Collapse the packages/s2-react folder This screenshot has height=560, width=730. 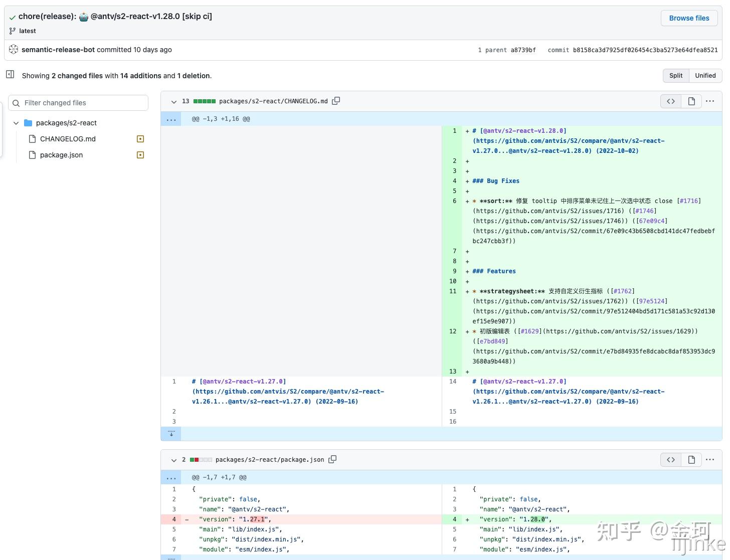coord(16,123)
